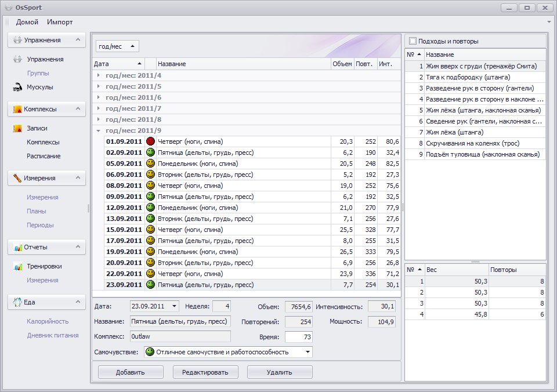Enable the Подходы и повторы checkbox

point(413,41)
